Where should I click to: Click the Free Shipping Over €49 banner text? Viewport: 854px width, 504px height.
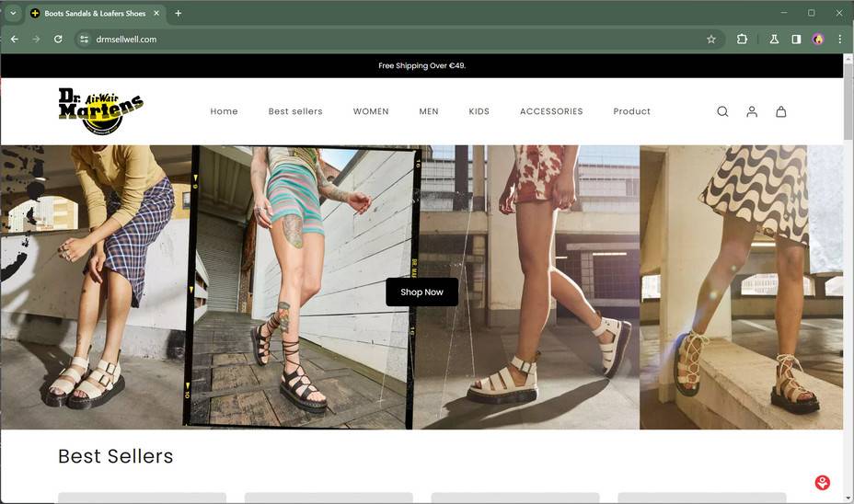pyautogui.click(x=422, y=65)
